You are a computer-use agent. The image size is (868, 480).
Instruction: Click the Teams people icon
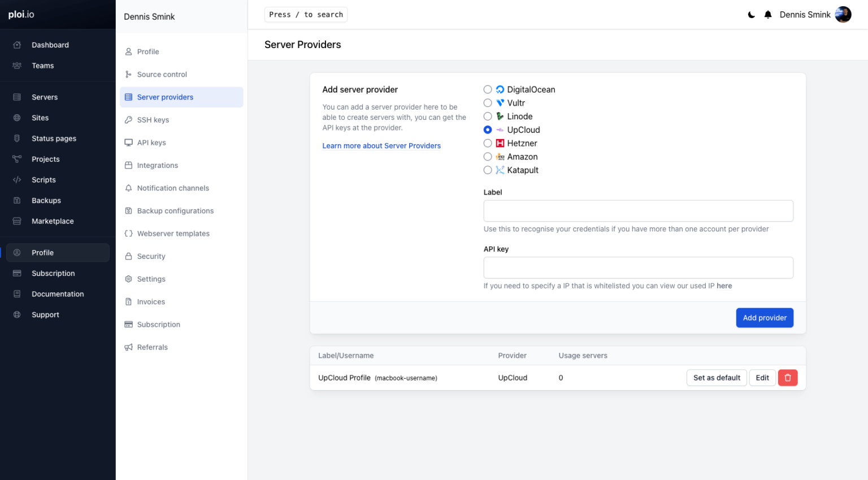pyautogui.click(x=17, y=66)
